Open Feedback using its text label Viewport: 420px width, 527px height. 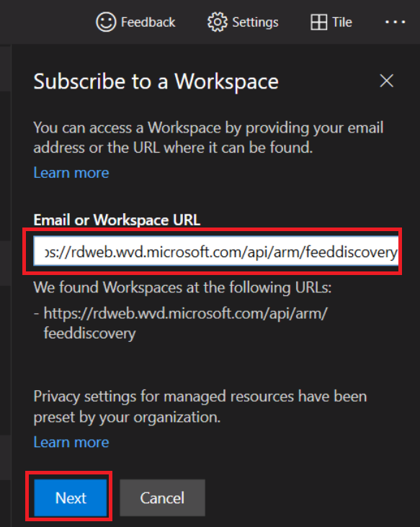coord(148,22)
